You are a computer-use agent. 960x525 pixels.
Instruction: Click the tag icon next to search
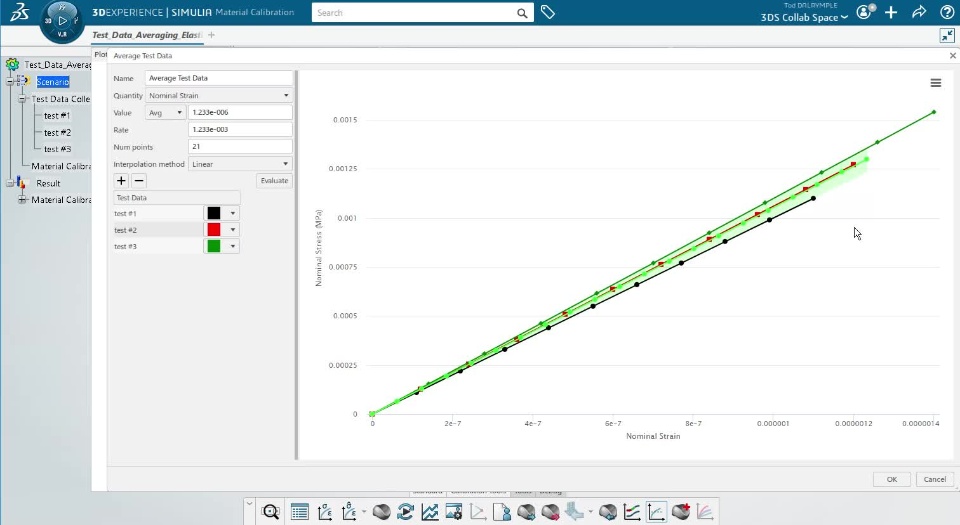[x=548, y=12]
